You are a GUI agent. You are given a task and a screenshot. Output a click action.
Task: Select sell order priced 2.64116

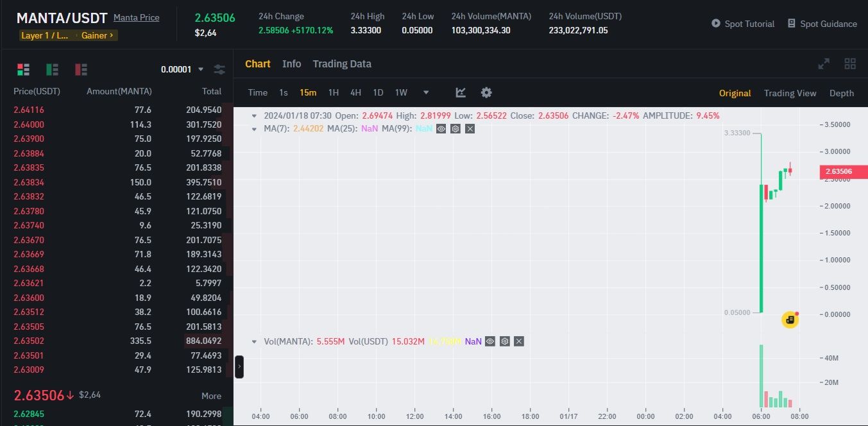coord(117,110)
